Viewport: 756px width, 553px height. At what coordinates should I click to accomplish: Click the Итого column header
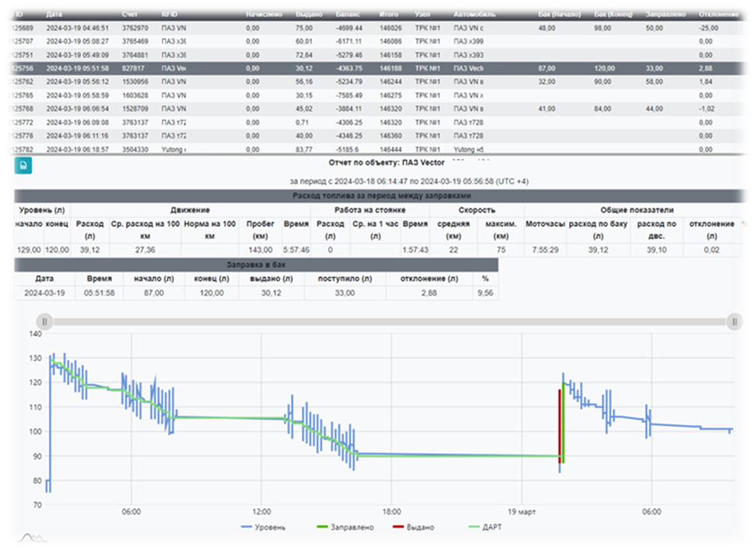click(x=388, y=15)
